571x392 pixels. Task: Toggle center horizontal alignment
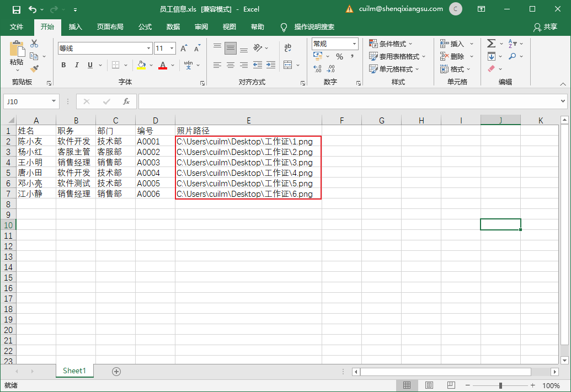230,65
